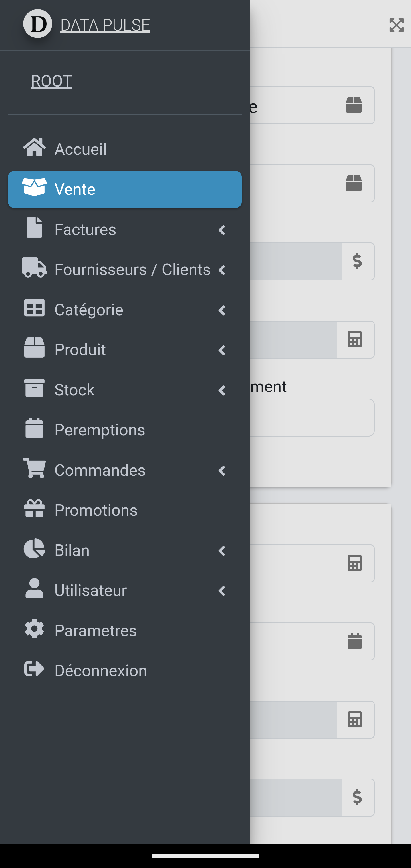
Task: Click the calendar icon for Peremptions
Action: point(34,428)
